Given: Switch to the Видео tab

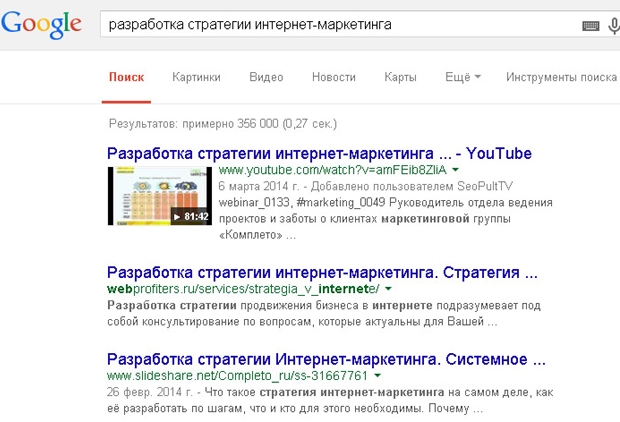Looking at the screenshot, I should [x=266, y=77].
